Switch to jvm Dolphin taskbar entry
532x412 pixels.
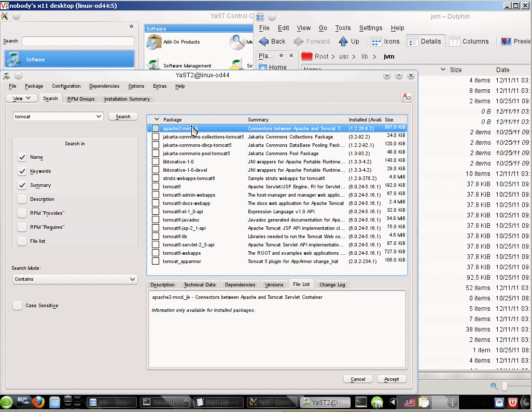point(111,403)
